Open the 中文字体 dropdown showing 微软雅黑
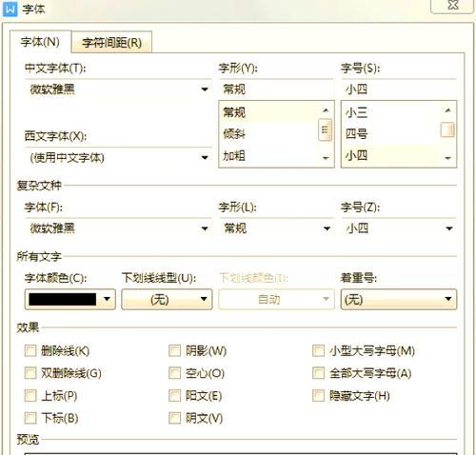This screenshot has height=455, width=476. pyautogui.click(x=118, y=89)
